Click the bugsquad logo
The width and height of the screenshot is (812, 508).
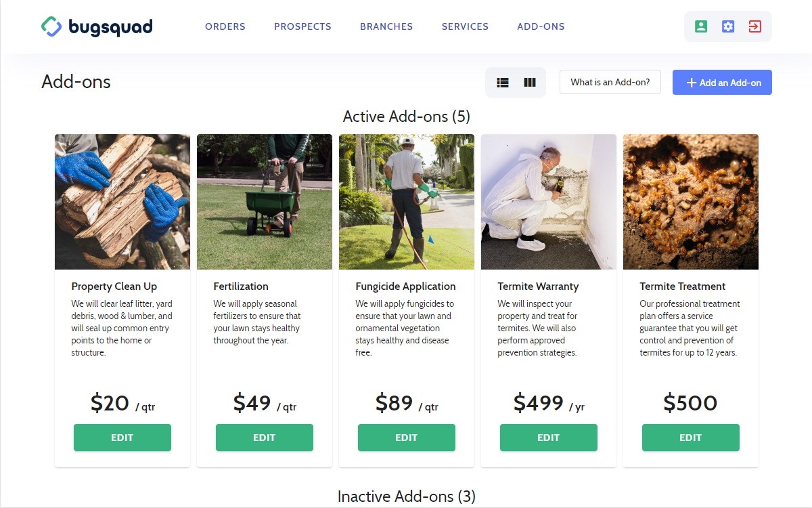coord(97,26)
